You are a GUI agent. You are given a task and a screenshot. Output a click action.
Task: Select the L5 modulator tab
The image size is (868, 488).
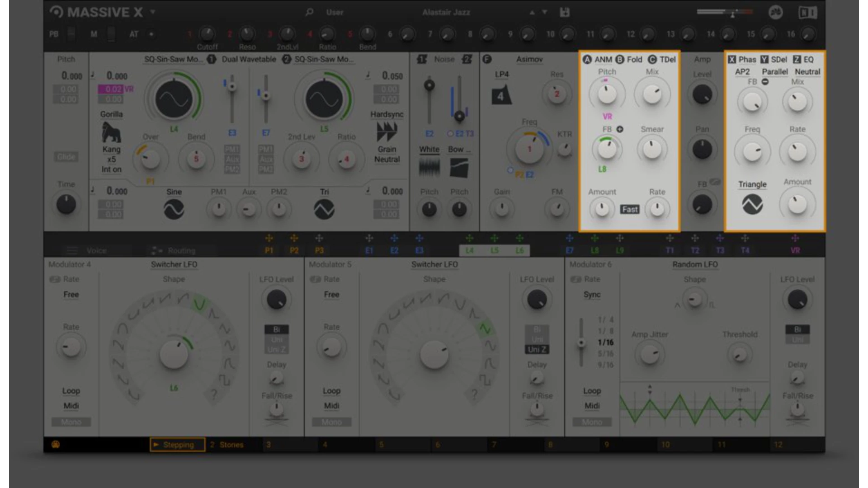point(495,250)
